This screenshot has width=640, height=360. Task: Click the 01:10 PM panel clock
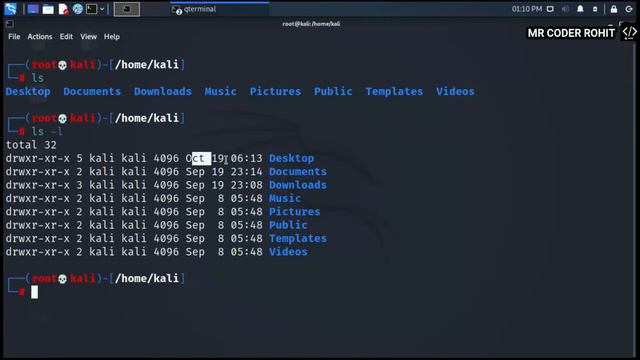click(x=527, y=9)
